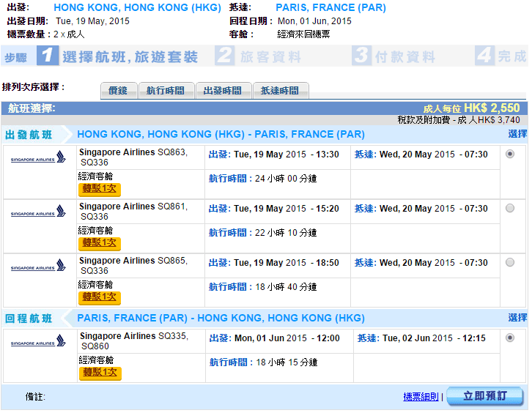Viewport: 532px width, 413px height.
Task: Expand 轉駁1次 transfer details for SQ865
Action: coord(100,297)
